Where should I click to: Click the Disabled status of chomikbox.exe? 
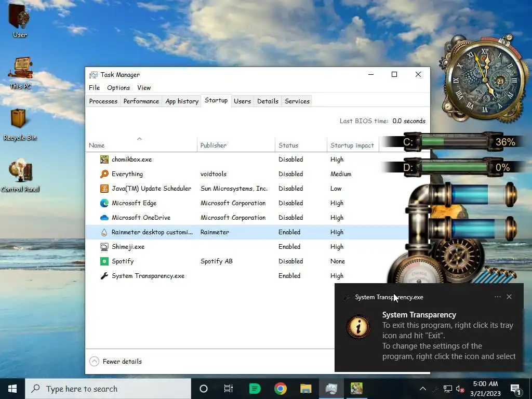tap(291, 159)
